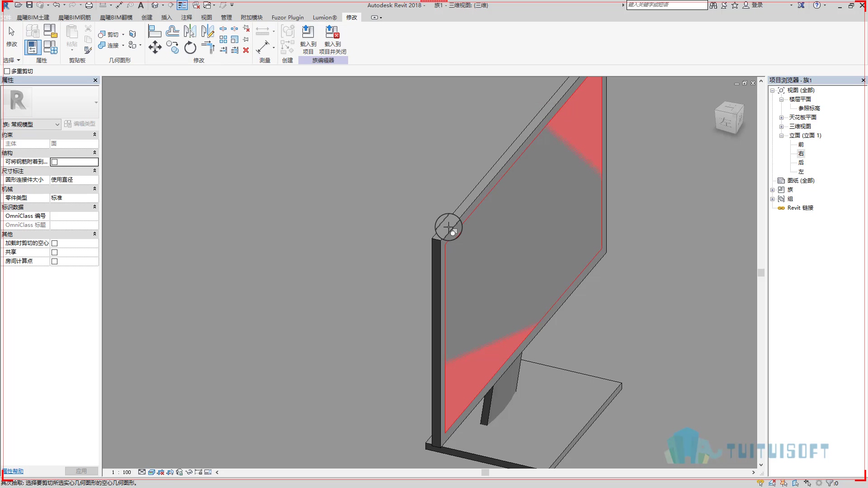The image size is (868, 488).
Task: Click the red Delete X icon
Action: click(x=246, y=50)
